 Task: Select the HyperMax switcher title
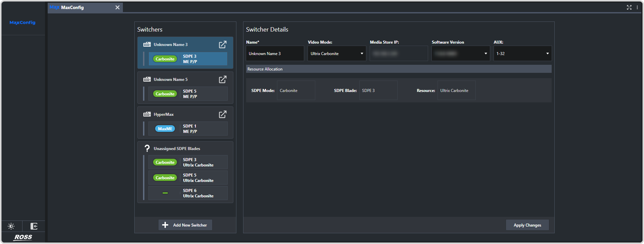[x=164, y=114]
